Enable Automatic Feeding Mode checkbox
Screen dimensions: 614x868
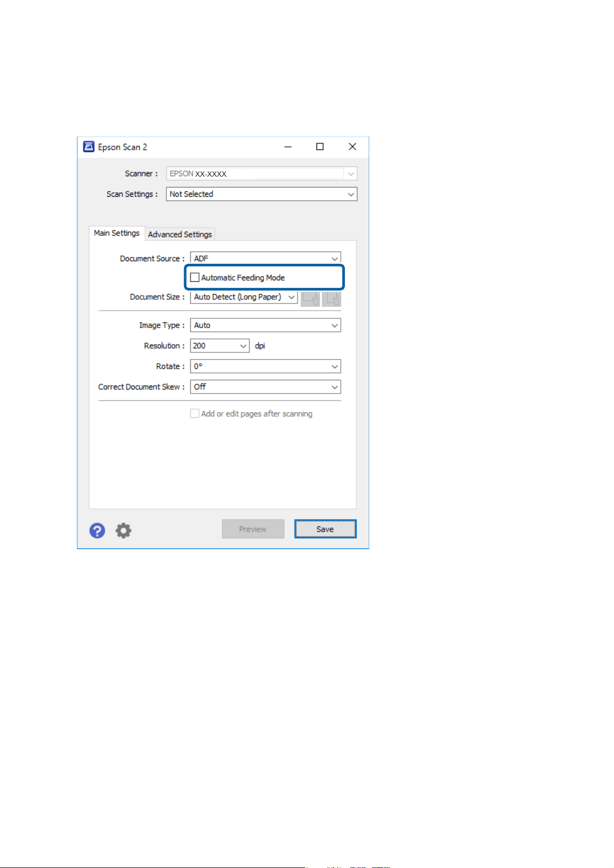[x=195, y=278]
